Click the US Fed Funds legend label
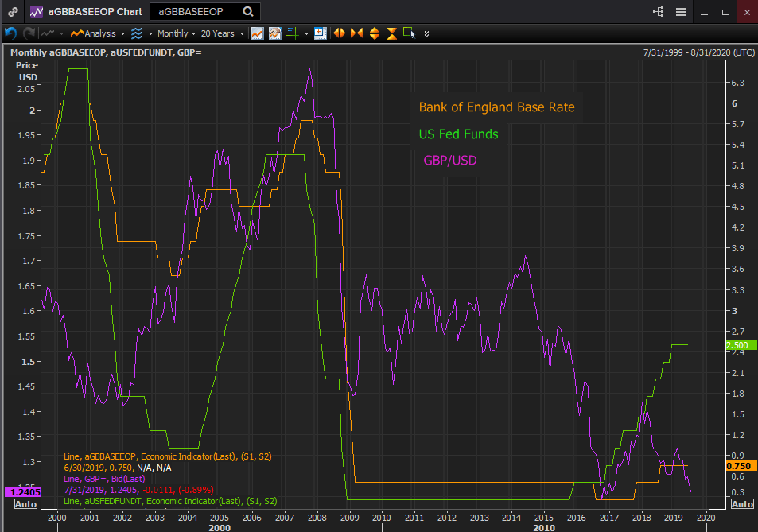 [x=458, y=134]
